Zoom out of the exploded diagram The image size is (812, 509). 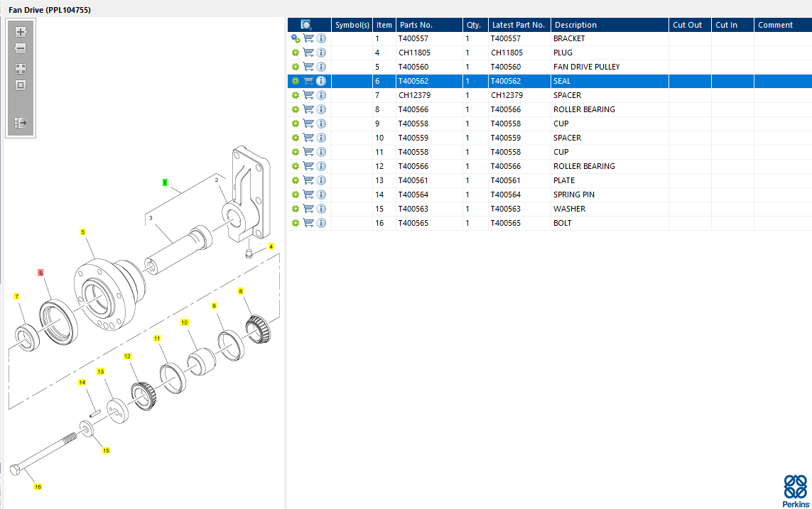pyautogui.click(x=21, y=48)
